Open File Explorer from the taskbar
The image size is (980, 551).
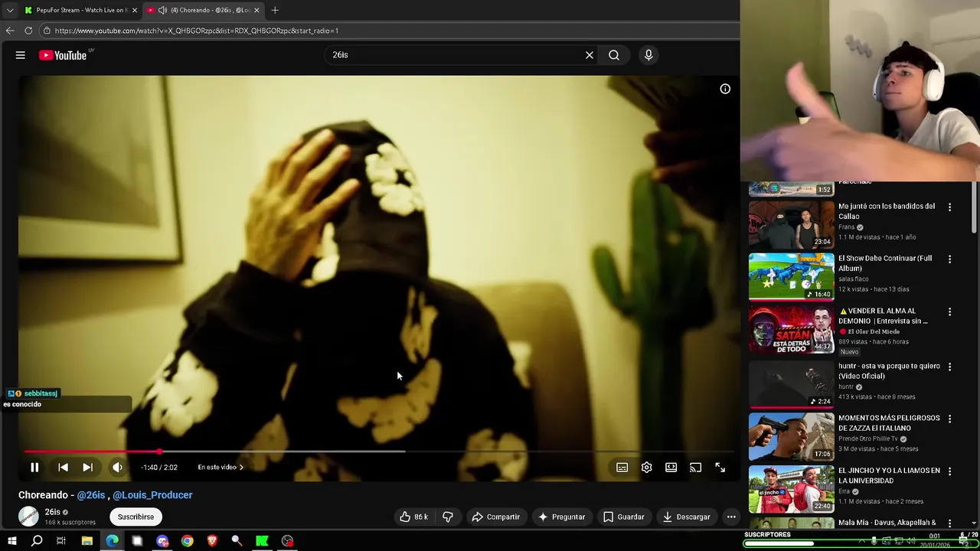(x=87, y=541)
